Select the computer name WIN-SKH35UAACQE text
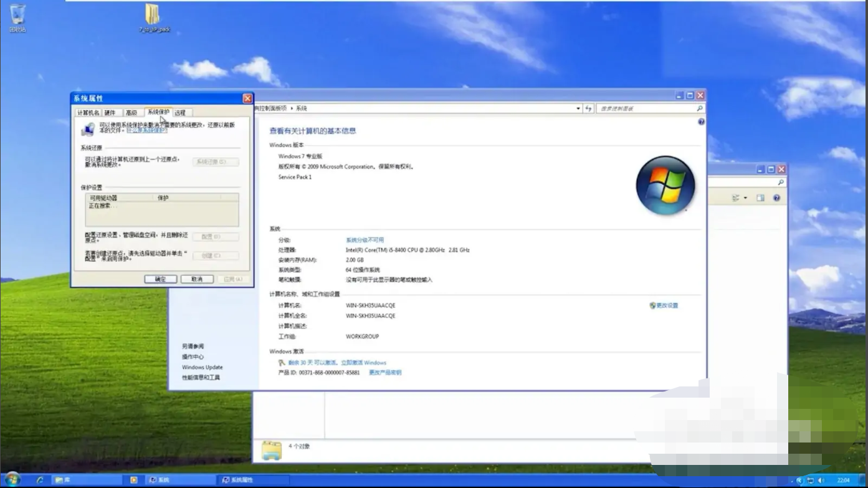The image size is (868, 488). pyautogui.click(x=371, y=305)
